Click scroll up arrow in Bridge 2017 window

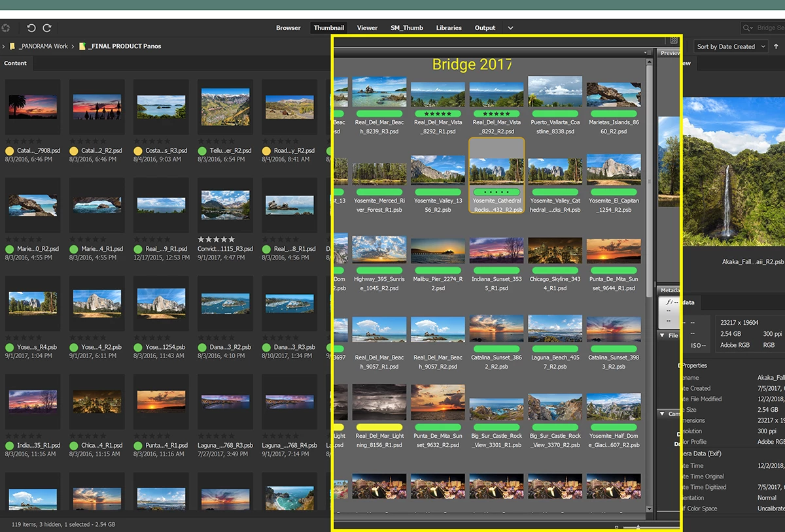(x=649, y=63)
